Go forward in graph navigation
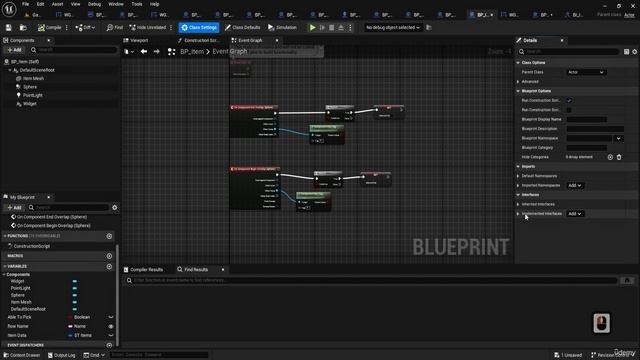 [x=156, y=52]
